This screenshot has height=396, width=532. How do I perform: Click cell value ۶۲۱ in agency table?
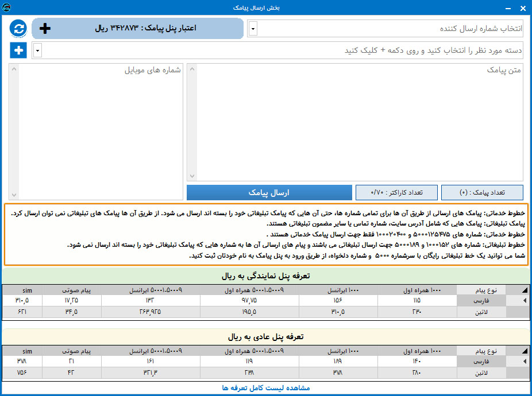[x=22, y=312]
